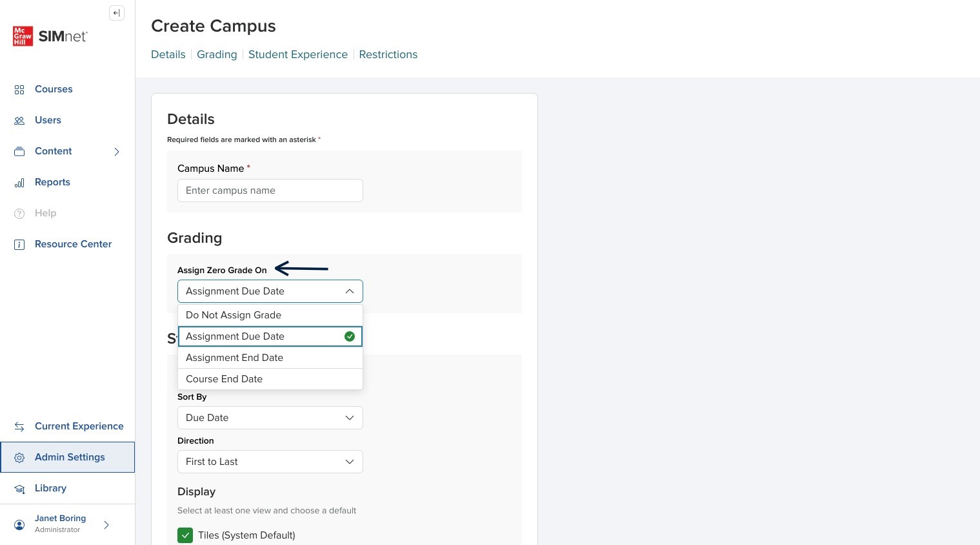The height and width of the screenshot is (545, 980).
Task: Open the Help page label
Action: [45, 213]
